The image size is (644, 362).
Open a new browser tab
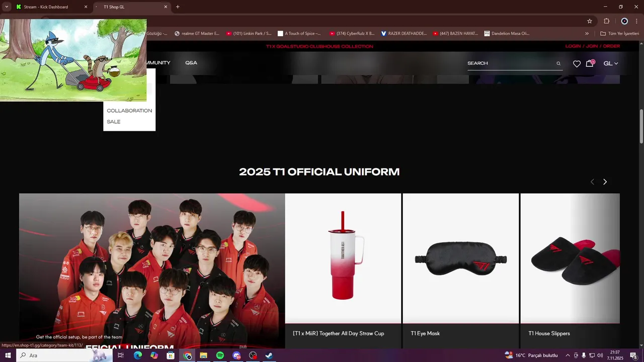(178, 7)
